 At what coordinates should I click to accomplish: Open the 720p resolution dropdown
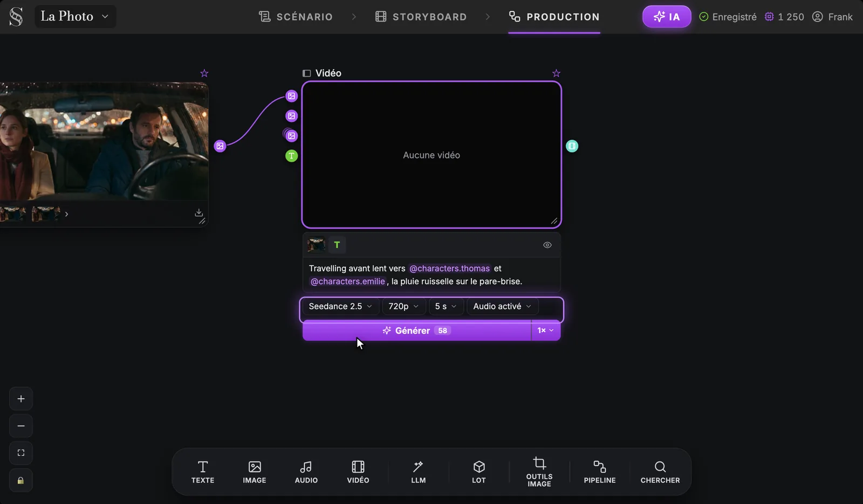[x=404, y=306]
